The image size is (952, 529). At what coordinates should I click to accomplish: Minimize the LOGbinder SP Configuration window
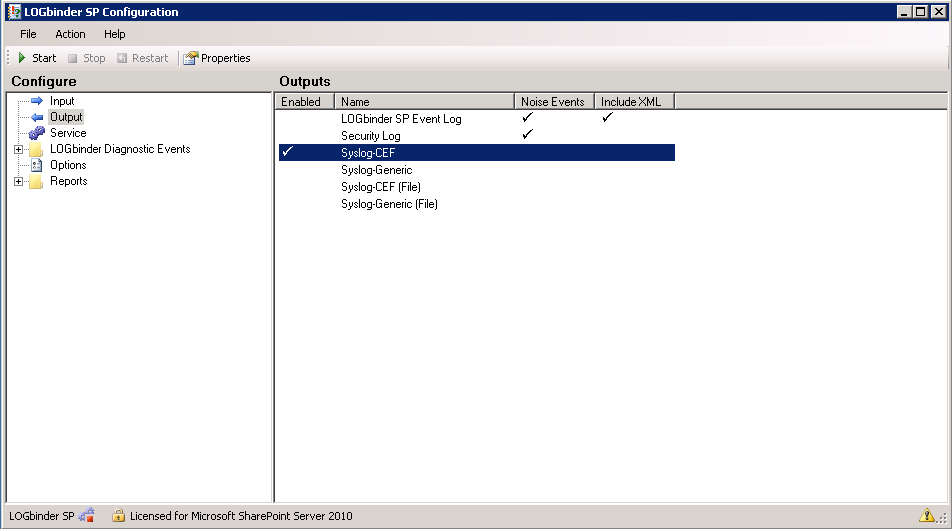904,12
